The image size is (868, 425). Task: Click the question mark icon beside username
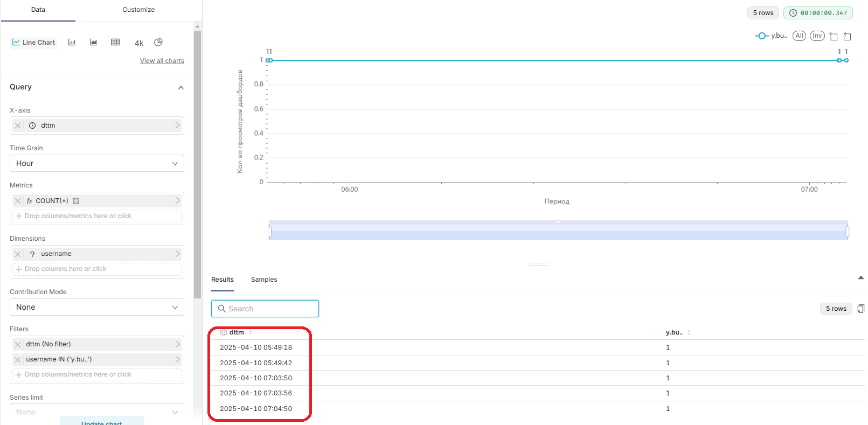coord(32,254)
